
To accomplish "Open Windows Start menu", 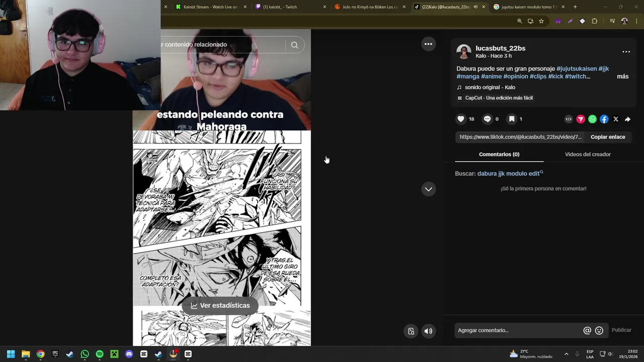I will 11,354.
